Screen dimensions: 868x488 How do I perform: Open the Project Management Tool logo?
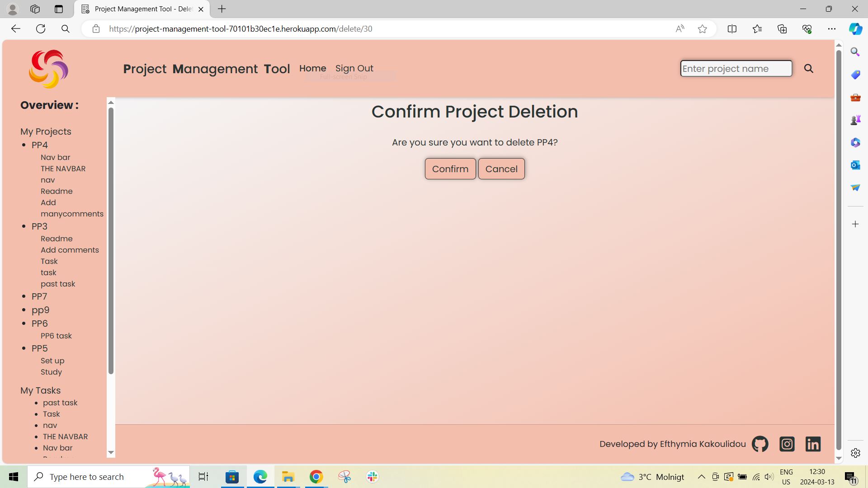coord(48,69)
